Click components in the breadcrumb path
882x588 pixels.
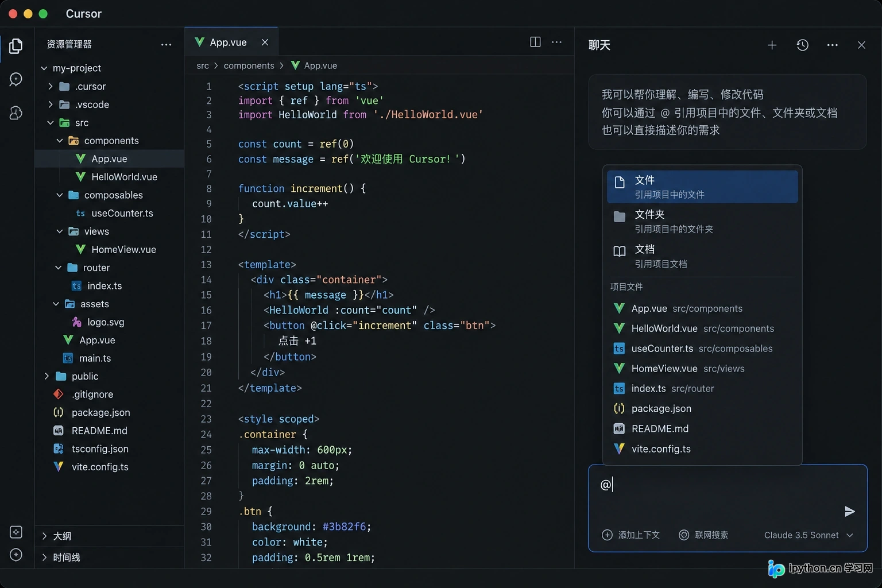(249, 65)
